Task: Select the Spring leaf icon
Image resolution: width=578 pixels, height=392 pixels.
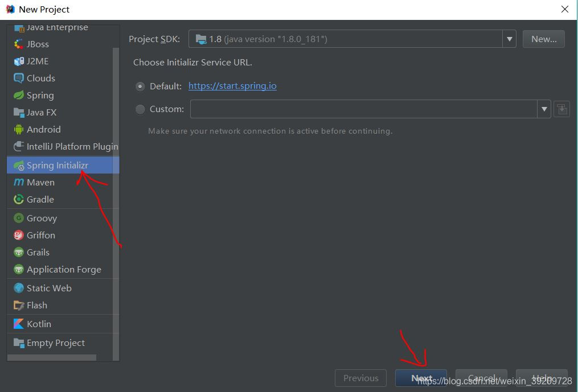Action: [18, 95]
